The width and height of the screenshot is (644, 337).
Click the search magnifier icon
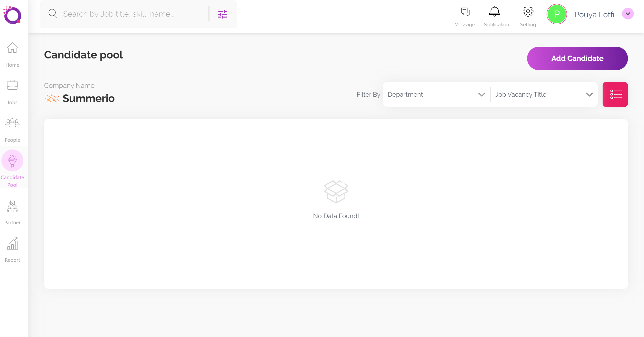pyautogui.click(x=53, y=13)
